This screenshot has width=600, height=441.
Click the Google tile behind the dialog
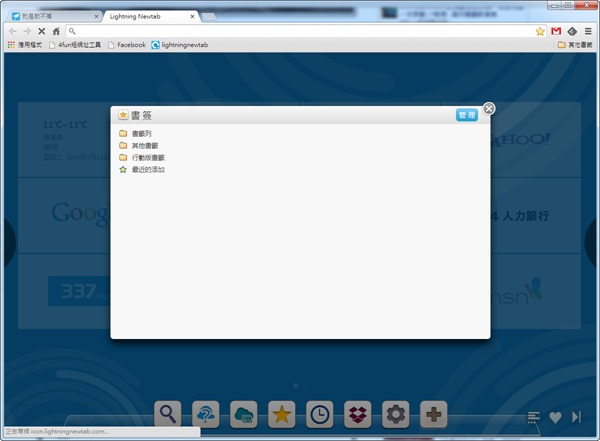click(x=64, y=215)
